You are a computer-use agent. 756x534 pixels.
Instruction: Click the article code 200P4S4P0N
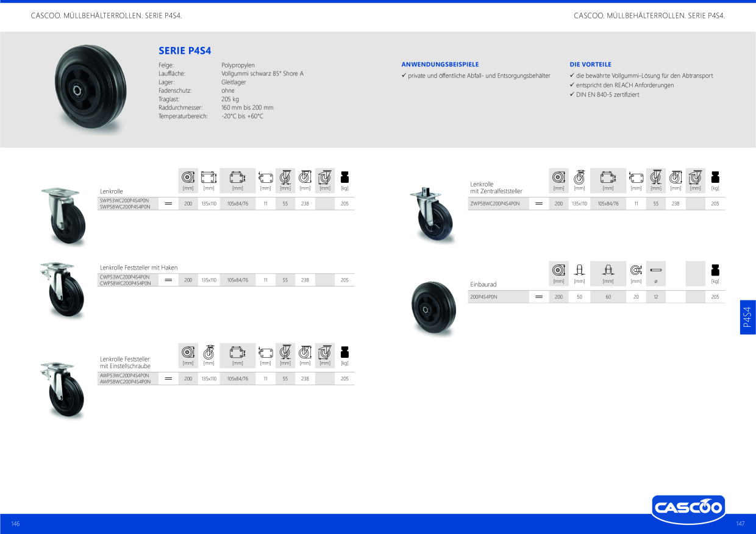coord(484,297)
